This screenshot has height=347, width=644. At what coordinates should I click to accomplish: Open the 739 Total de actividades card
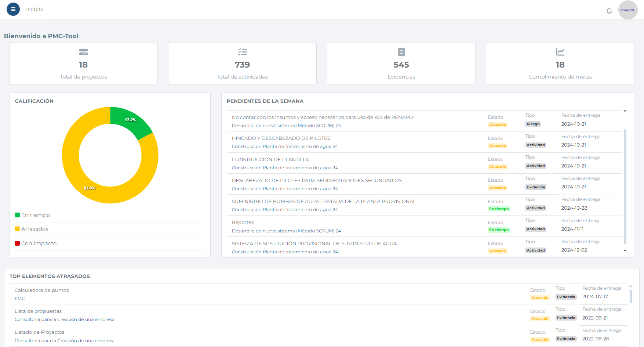(x=242, y=65)
